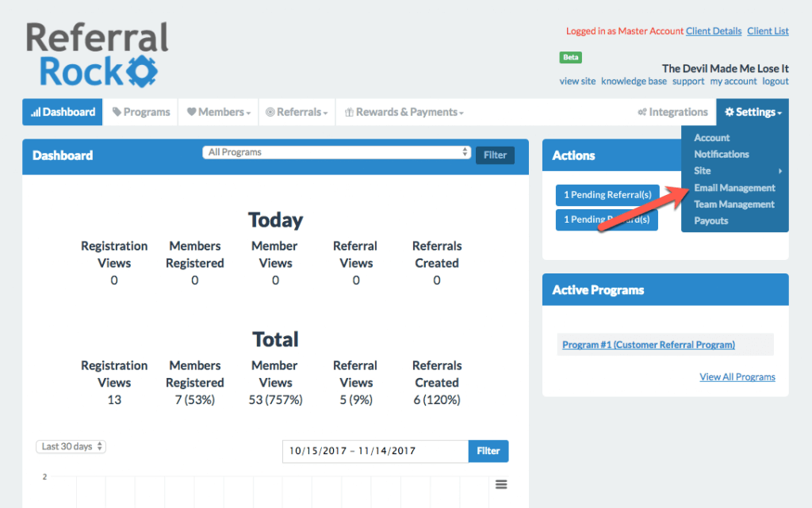Click the Total Members Registered value 7 (53%)
The height and width of the screenshot is (508, 812).
point(195,400)
